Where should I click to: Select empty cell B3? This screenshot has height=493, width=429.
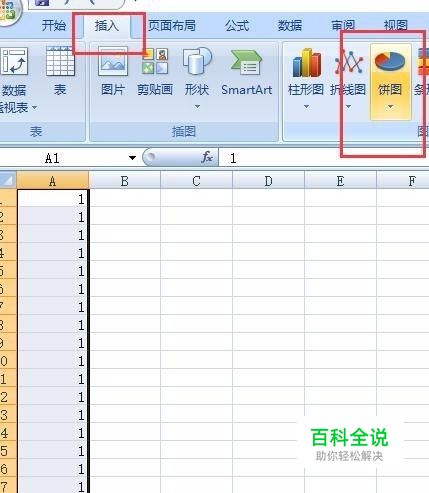(125, 235)
